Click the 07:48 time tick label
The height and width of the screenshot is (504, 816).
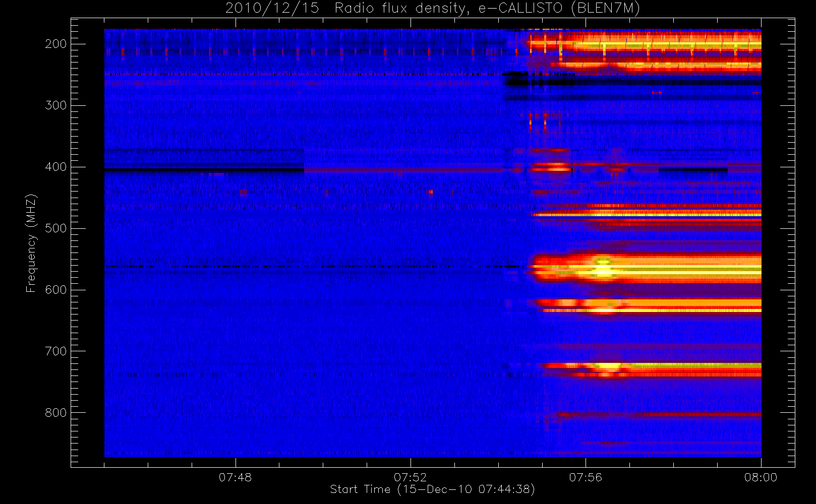pyautogui.click(x=235, y=477)
